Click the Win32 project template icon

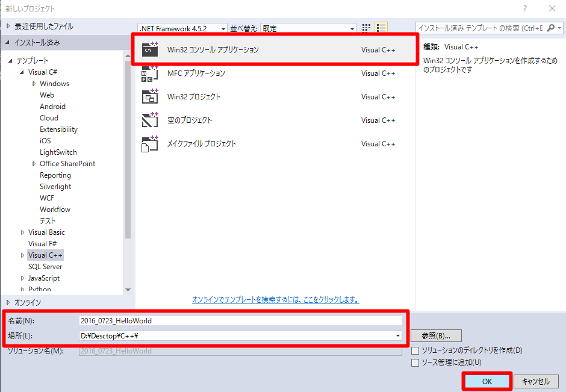click(x=150, y=97)
